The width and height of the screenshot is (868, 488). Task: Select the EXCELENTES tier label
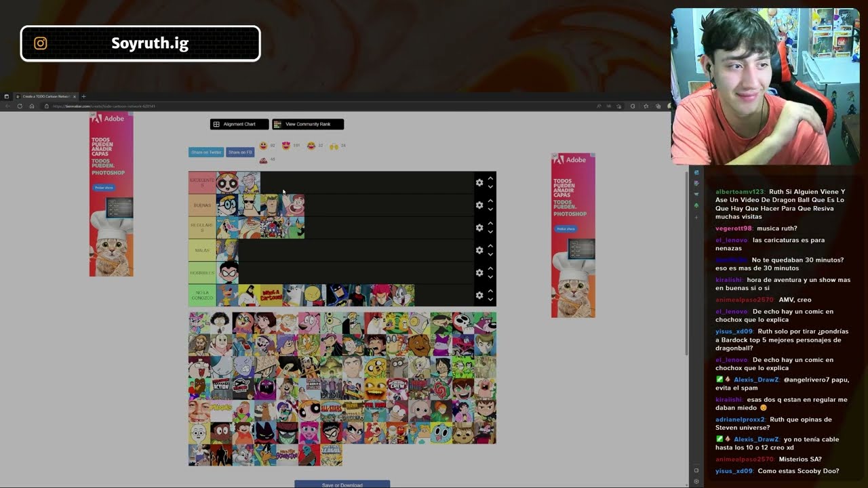point(202,182)
